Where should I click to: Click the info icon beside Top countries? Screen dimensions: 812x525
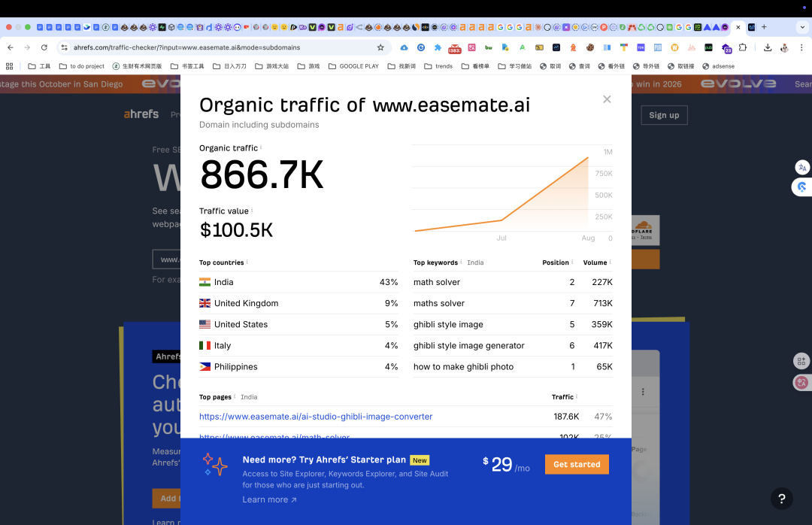pos(247,262)
